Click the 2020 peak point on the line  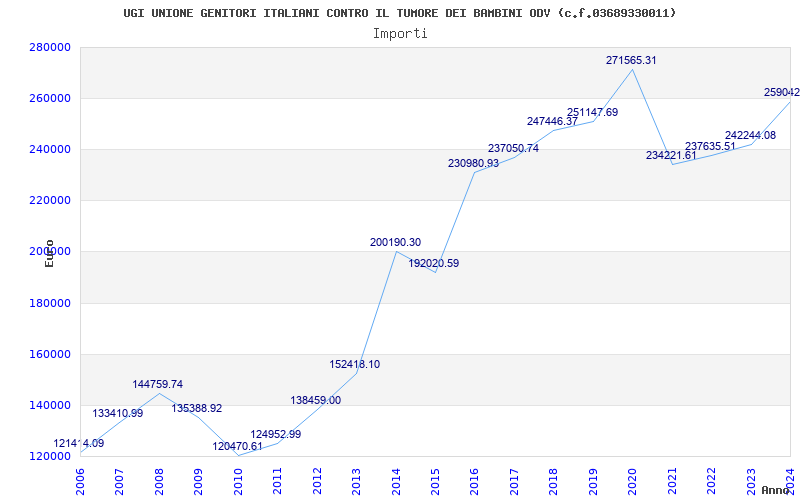pyautogui.click(x=633, y=69)
